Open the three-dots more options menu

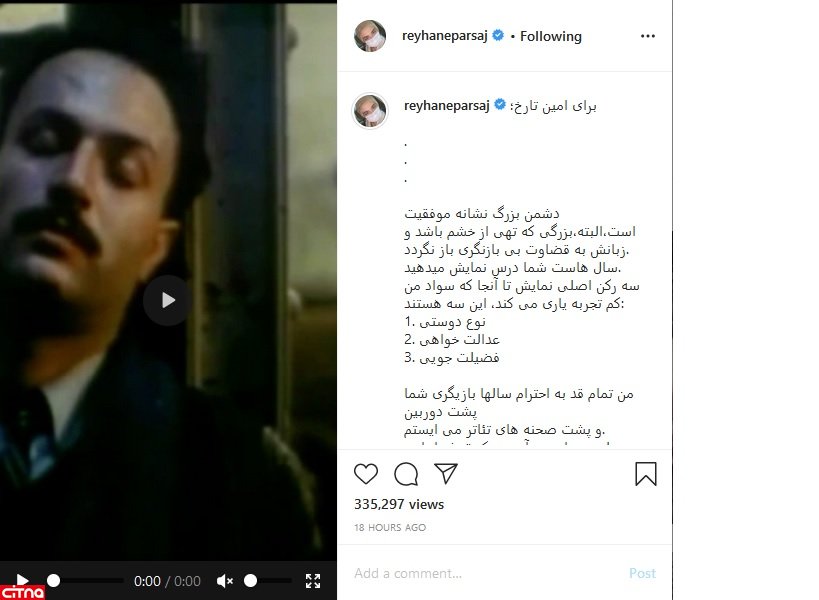[648, 36]
